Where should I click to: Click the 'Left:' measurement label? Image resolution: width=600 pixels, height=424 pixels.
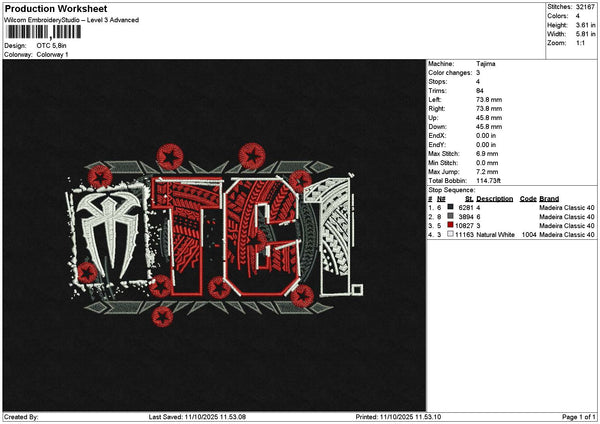tap(434, 100)
